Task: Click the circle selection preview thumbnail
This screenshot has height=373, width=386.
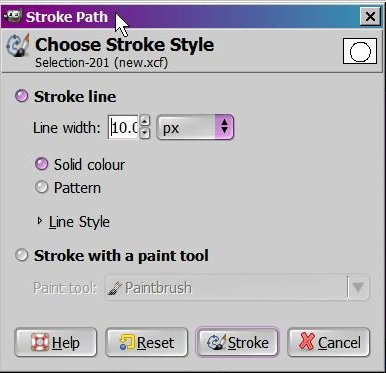Action: 360,51
